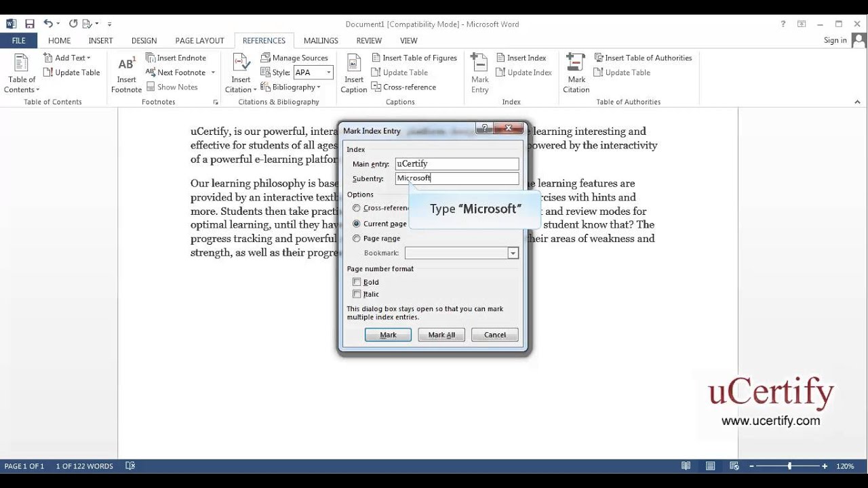Click the dialog help question mark button
The width and height of the screenshot is (868, 488).
click(x=484, y=128)
